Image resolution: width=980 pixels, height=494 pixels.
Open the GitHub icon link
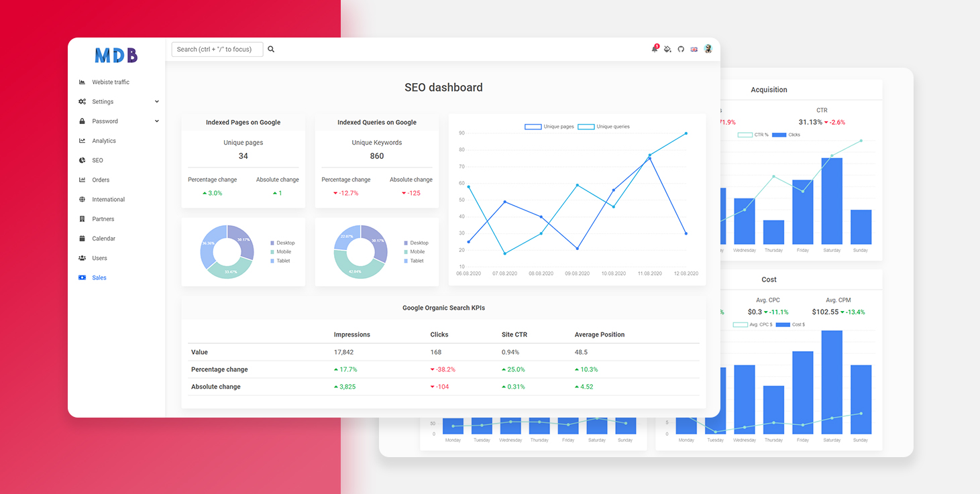coord(681,49)
